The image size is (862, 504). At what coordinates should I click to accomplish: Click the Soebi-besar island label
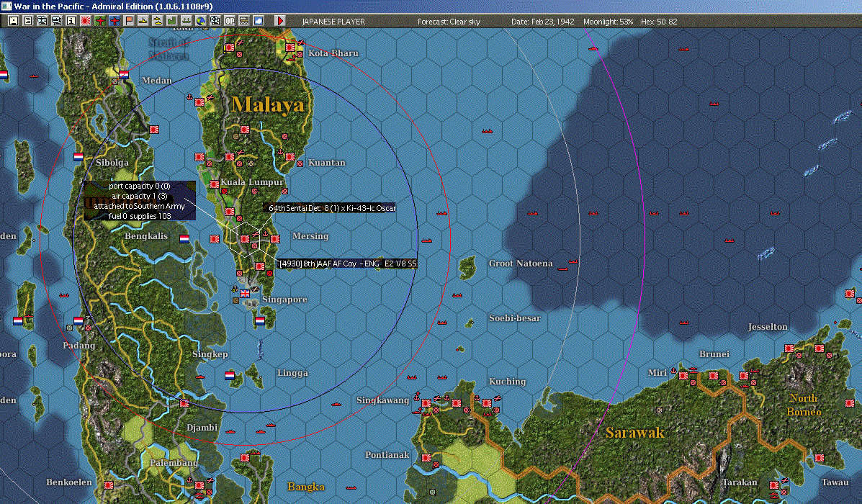515,318
